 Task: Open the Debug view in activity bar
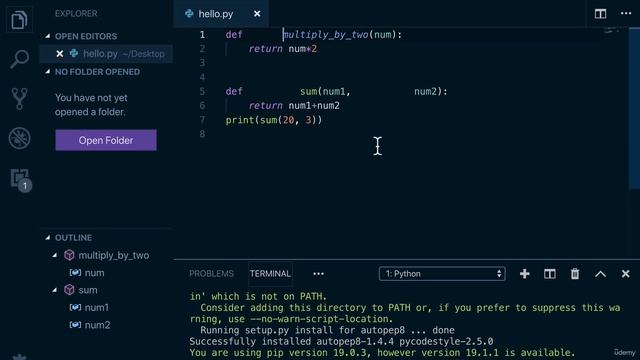coord(19,138)
